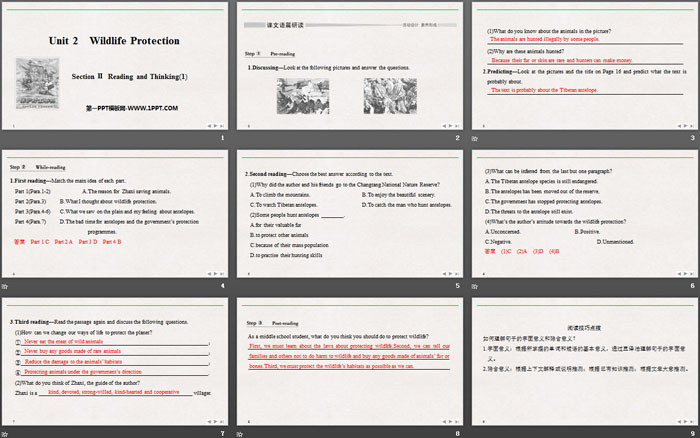The image size is (700, 438).
Task: Select slide 9 thumbnail with Chinese reading tips
Action: 585,361
